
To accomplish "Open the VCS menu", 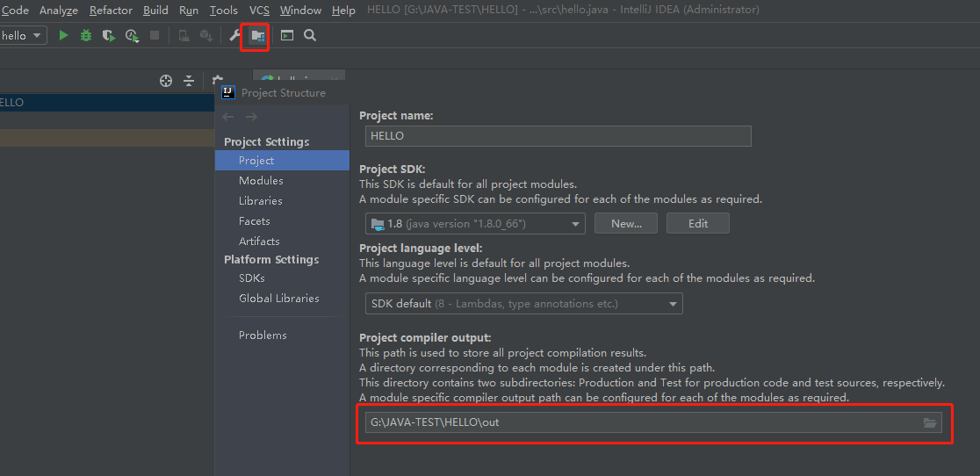I will click(x=259, y=10).
